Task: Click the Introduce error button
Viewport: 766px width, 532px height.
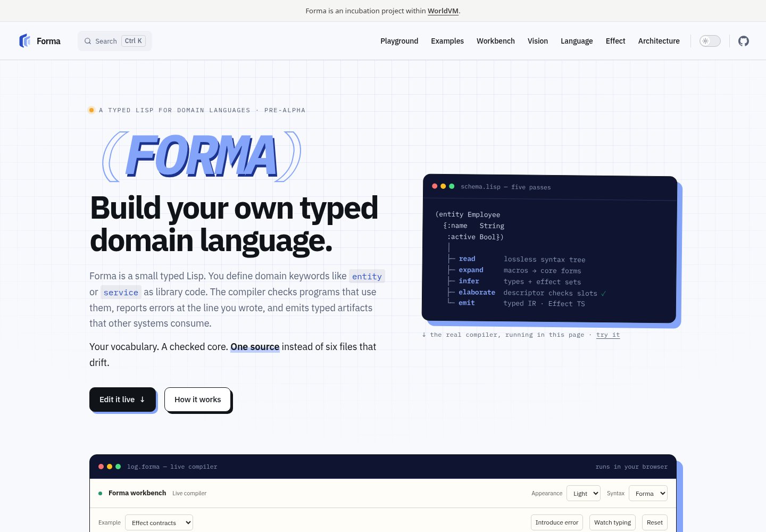Action: click(557, 522)
